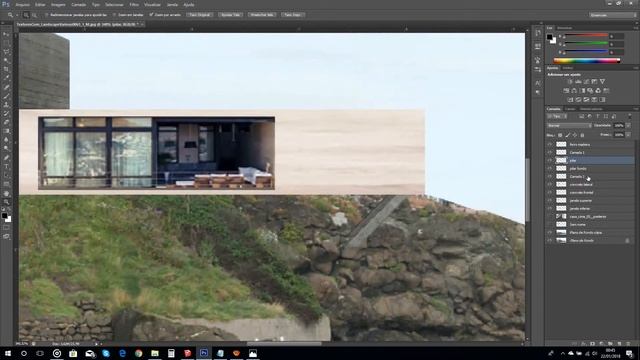
Task: Switch to the Amostras tab
Action: (x=565, y=28)
